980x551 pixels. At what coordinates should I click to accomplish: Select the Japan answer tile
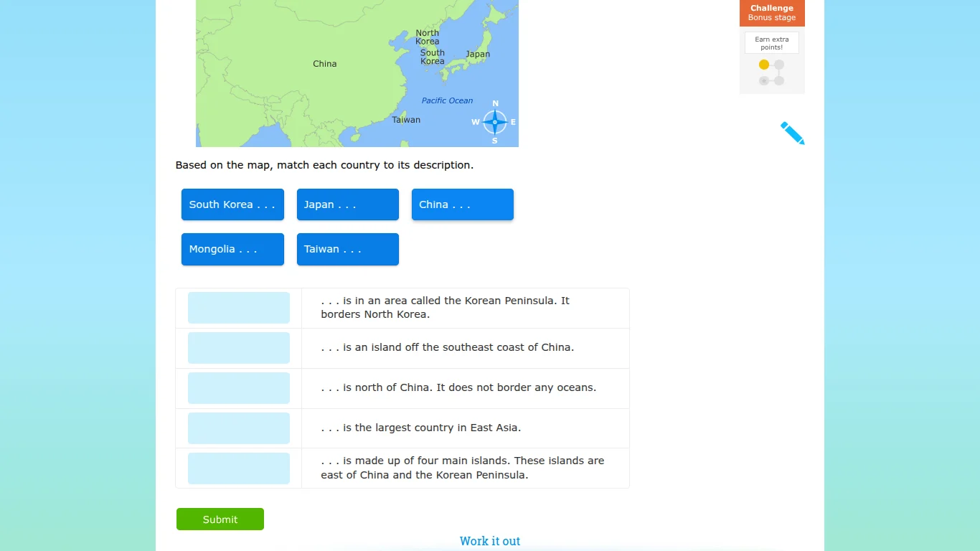347,204
